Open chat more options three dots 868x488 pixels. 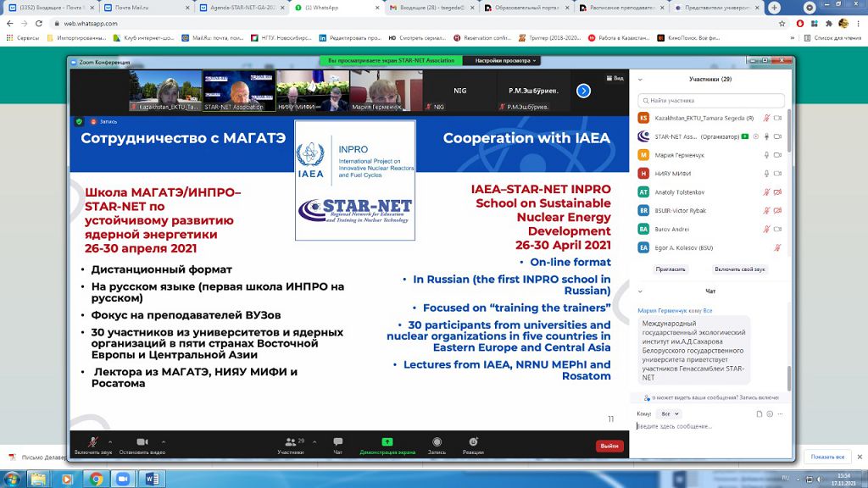tap(780, 413)
